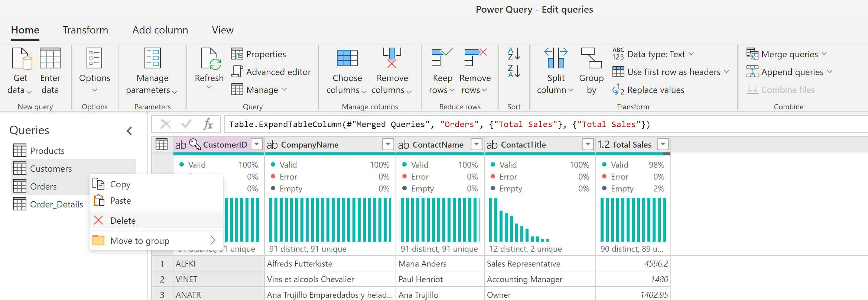Open the Enter data table tool
The image size is (868, 300).
tap(50, 59)
